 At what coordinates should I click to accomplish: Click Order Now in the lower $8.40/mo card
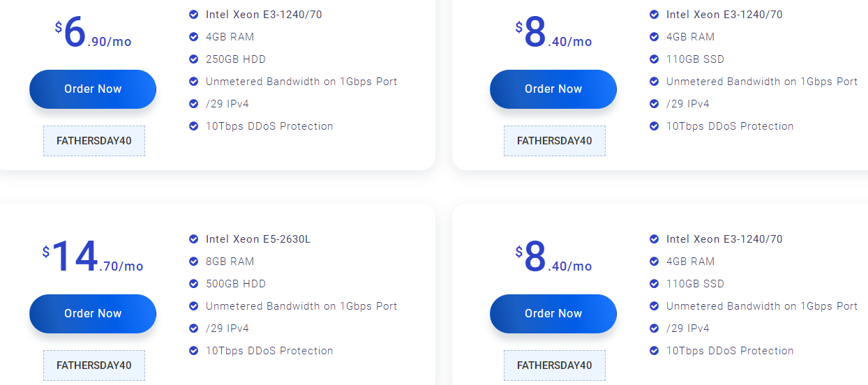[553, 314]
